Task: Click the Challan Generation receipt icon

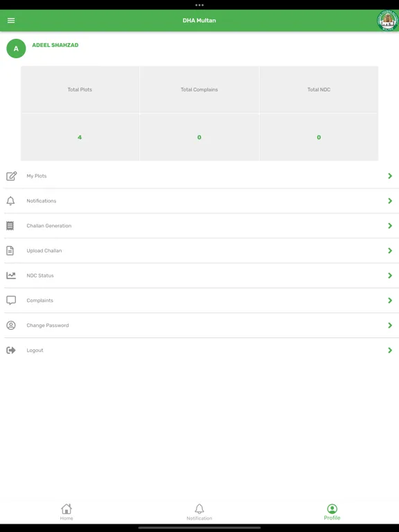Action: (x=10, y=226)
